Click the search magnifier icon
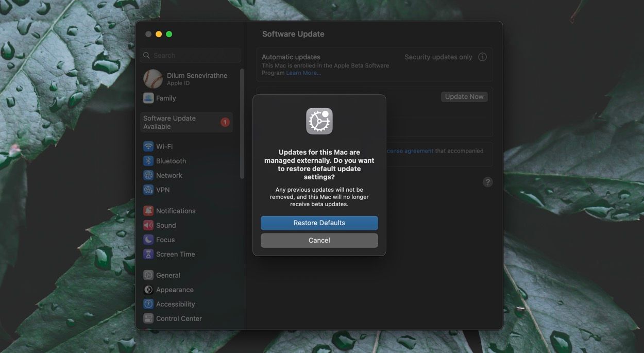Image resolution: width=644 pixels, height=353 pixels. click(147, 56)
